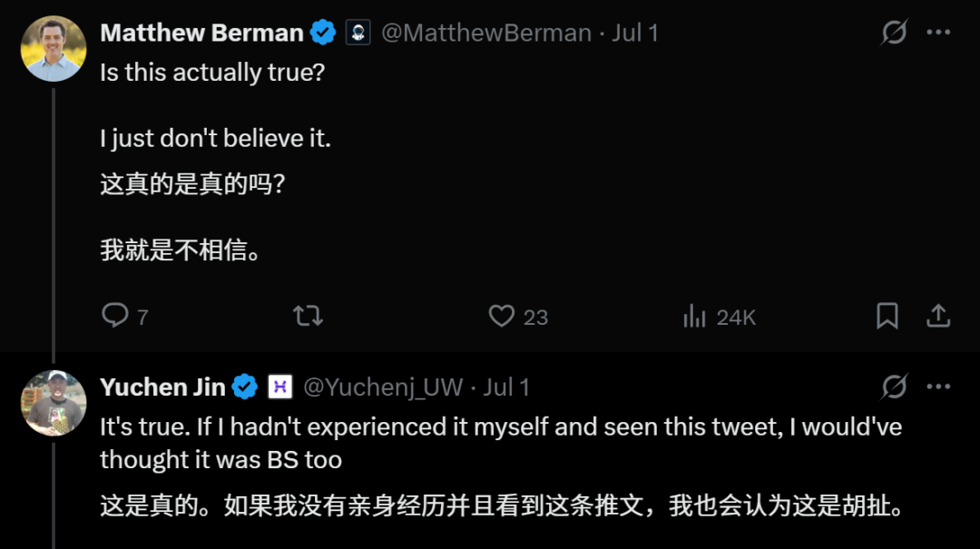View analytics showing 24K views
Screen dimensions: 980x549
point(694,316)
